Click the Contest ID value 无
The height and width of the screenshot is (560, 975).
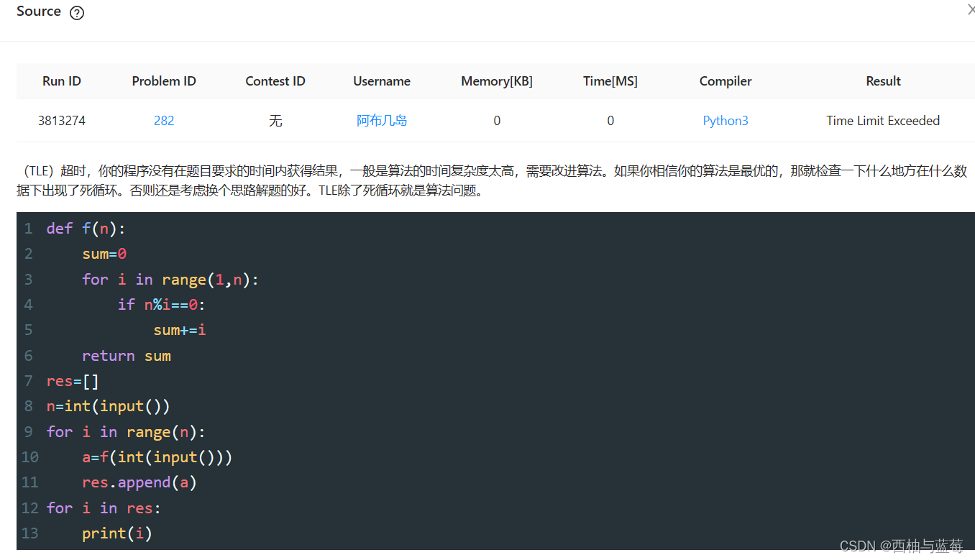point(275,121)
